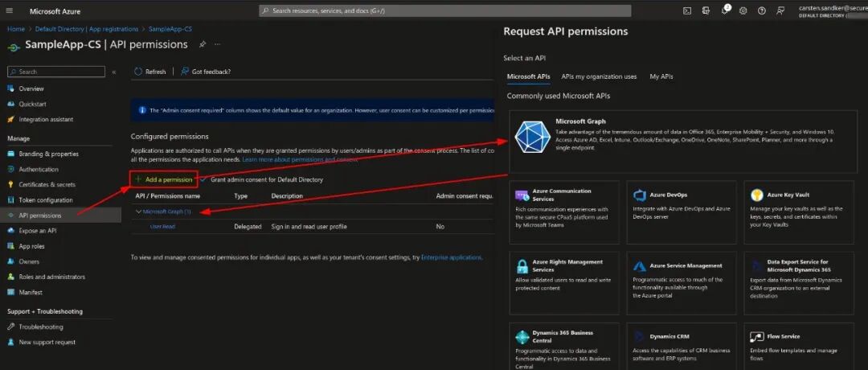Select API permissions in the sidebar
The height and width of the screenshot is (370, 868).
coord(61,216)
